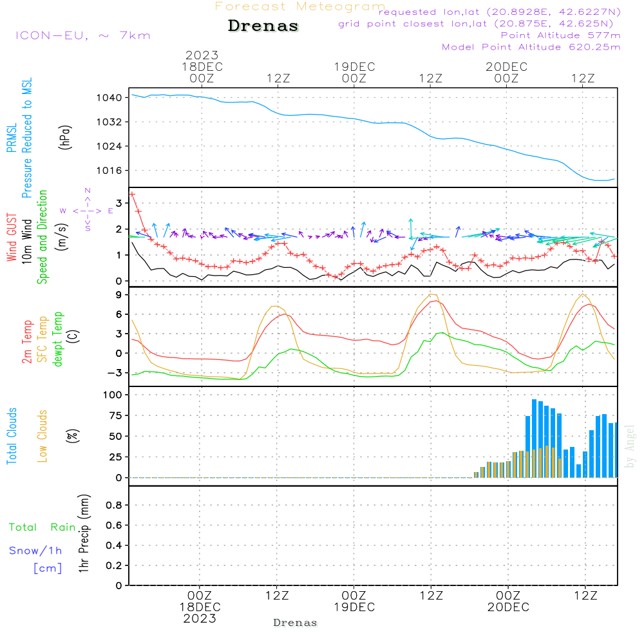Click the "25" cloud percent tick
Viewport: 644px width, 644px height.
tap(116, 457)
